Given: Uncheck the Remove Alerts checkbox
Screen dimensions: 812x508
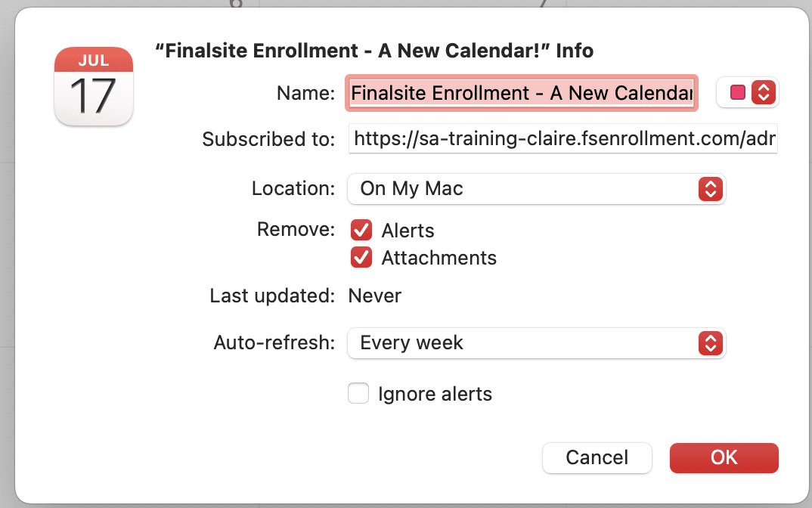Looking at the screenshot, I should (361, 230).
